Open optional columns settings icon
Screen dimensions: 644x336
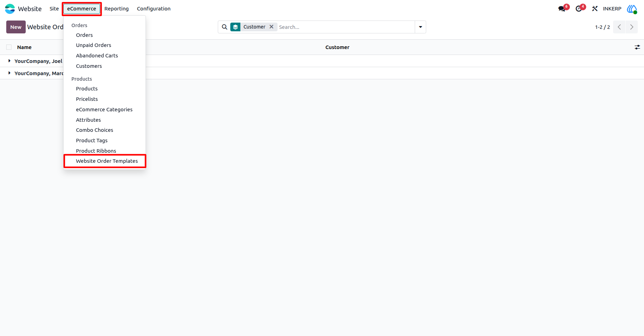tap(637, 47)
